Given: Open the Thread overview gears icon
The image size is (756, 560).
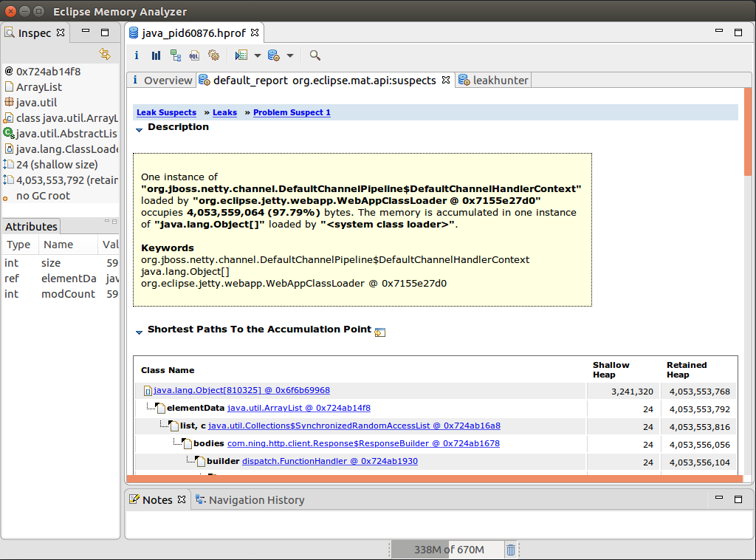Looking at the screenshot, I should pos(213,55).
